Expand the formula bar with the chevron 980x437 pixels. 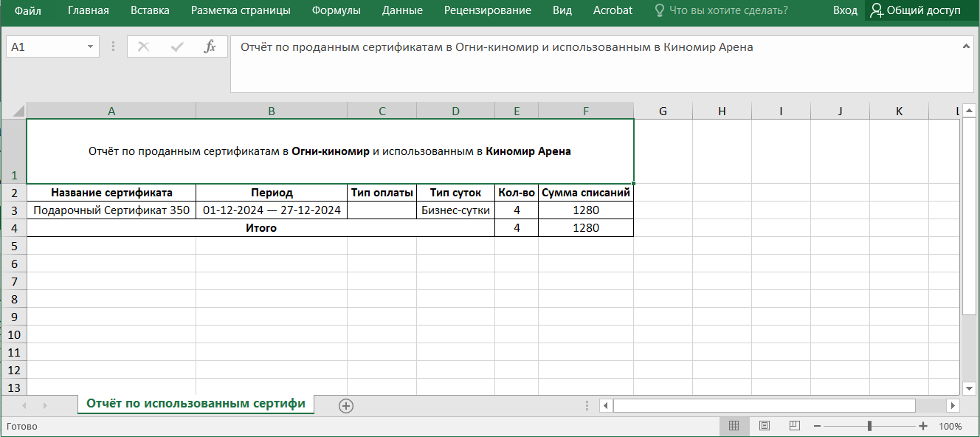click(966, 47)
